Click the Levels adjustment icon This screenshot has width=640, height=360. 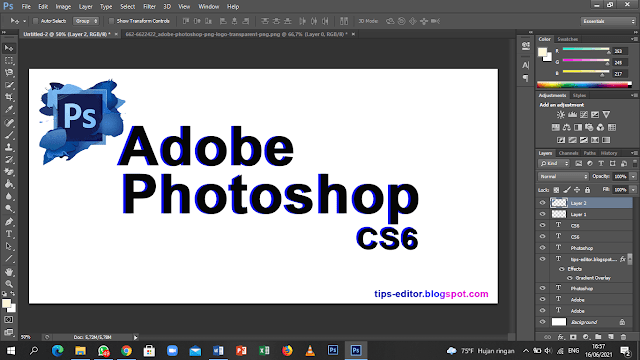pos(572,115)
